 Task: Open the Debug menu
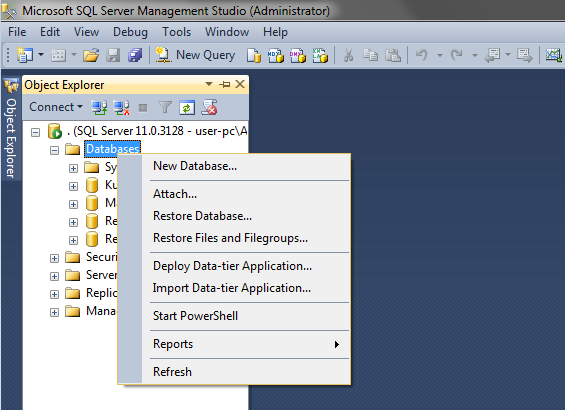click(x=130, y=32)
